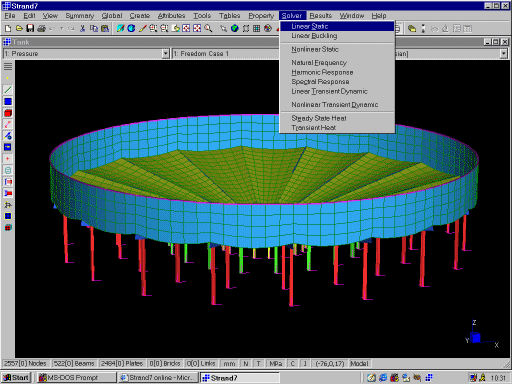512x384 pixels.
Task: Toggle beam display using green line icon
Action: pos(8,90)
